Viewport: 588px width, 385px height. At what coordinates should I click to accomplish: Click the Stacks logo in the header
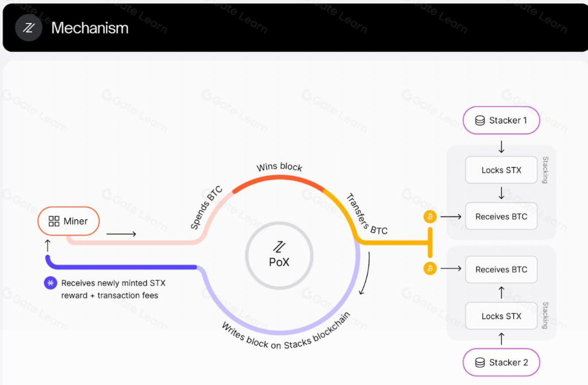pos(29,28)
